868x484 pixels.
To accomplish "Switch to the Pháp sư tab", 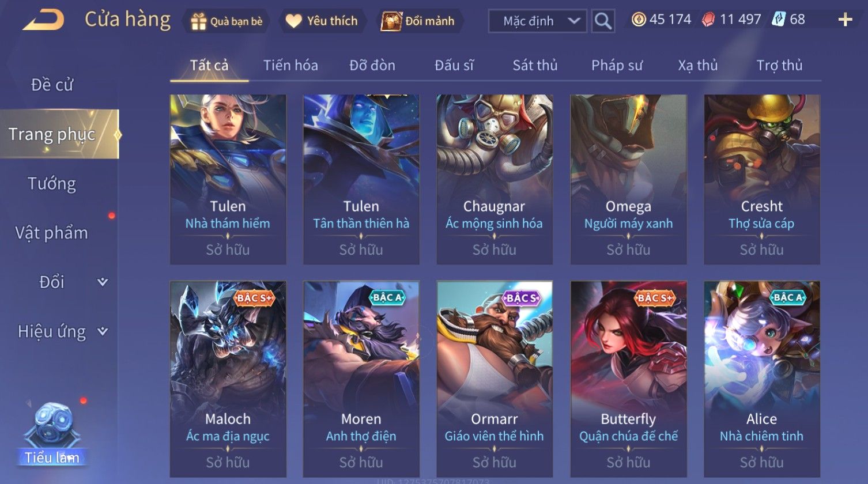I will pyautogui.click(x=617, y=65).
